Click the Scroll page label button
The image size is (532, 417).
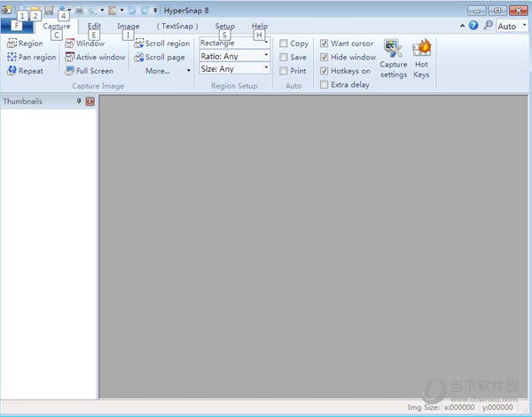pos(165,58)
